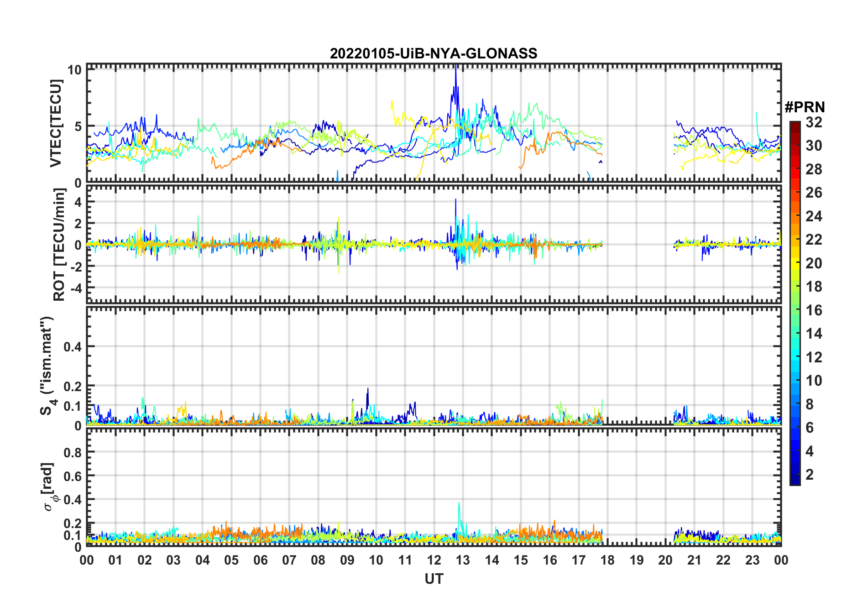The height and width of the screenshot is (607, 868).
Task: Click the VTEC axis tick label 10
Action: 74,69
